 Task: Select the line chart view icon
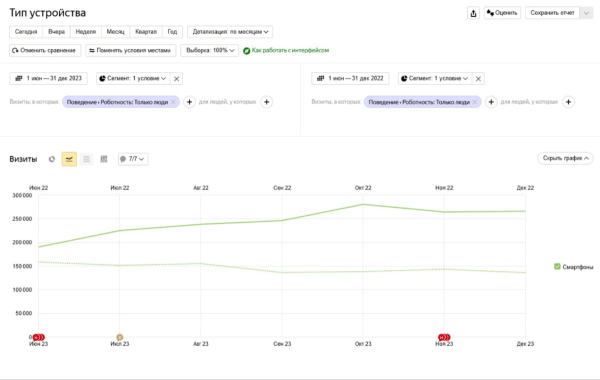[x=69, y=159]
